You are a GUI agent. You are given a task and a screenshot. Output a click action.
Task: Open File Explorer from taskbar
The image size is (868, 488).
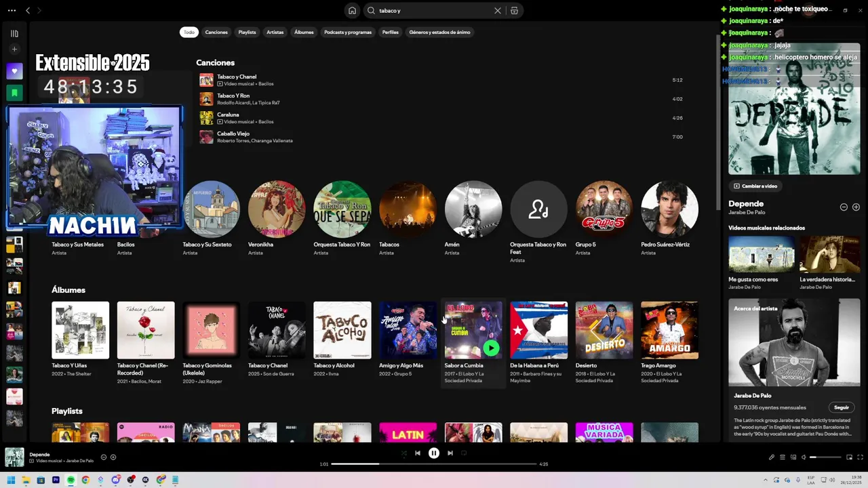pos(26,480)
